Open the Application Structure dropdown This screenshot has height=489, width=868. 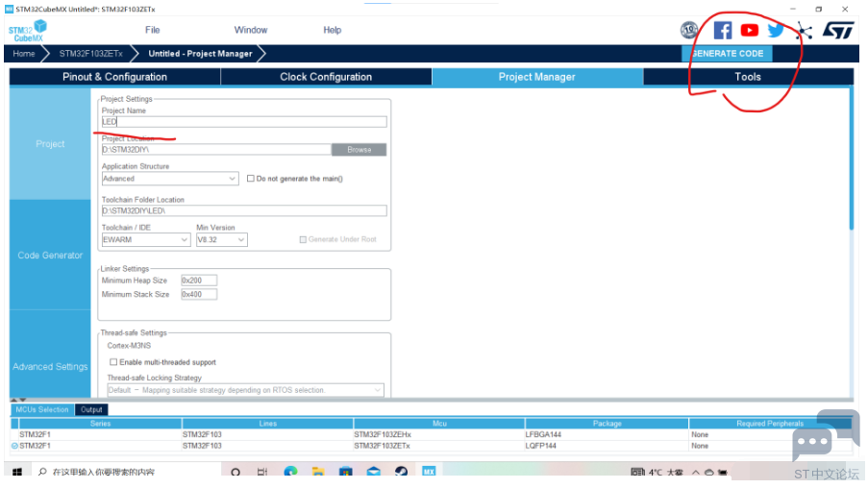point(170,179)
